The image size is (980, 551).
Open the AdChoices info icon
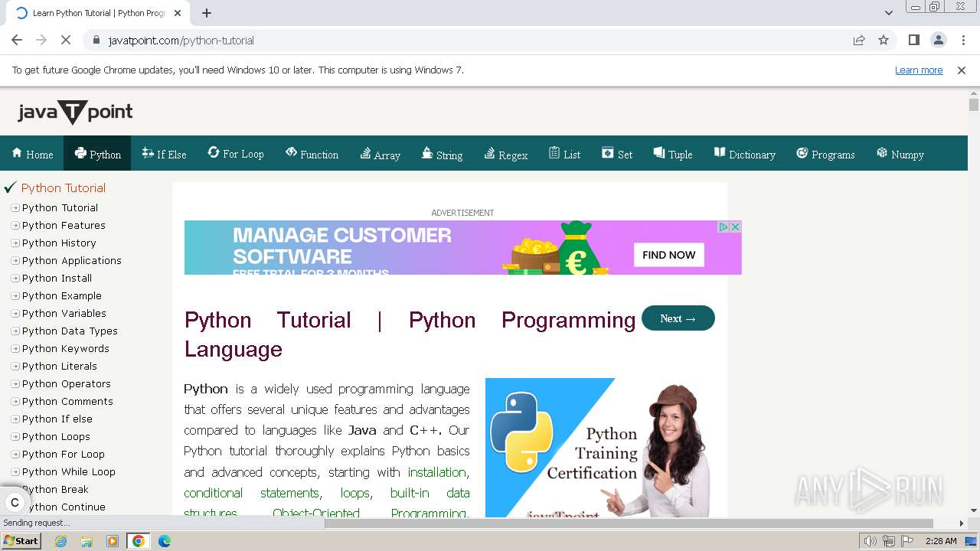click(723, 227)
